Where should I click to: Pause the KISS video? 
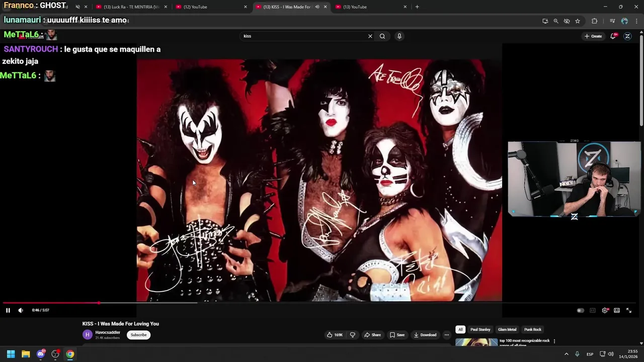tap(8, 310)
